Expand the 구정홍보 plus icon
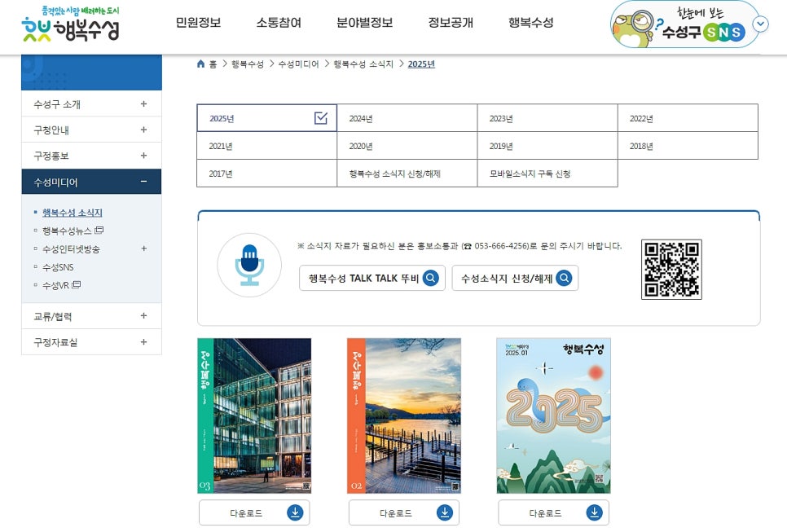Viewport: 787px width, 532px height. click(143, 156)
